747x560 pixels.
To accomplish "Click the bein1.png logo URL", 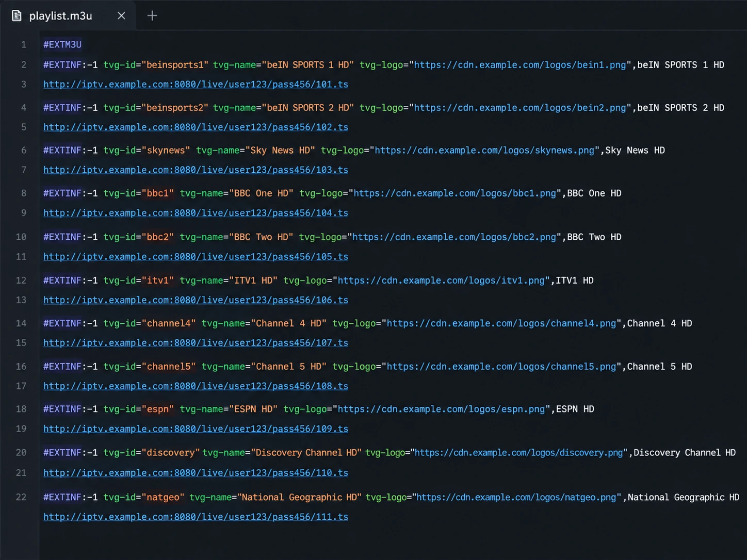I will (x=520, y=64).
